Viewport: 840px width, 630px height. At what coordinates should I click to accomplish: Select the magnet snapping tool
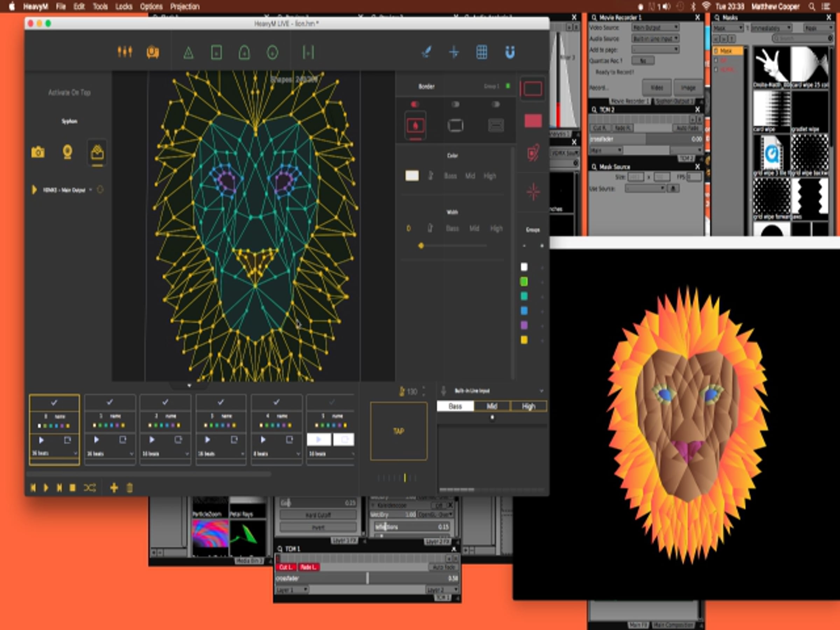[x=510, y=52]
